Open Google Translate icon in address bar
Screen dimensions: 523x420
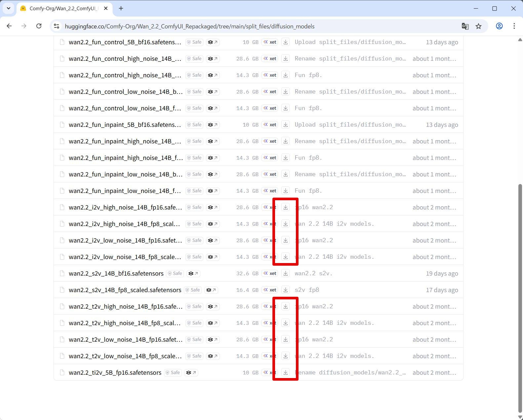[465, 26]
